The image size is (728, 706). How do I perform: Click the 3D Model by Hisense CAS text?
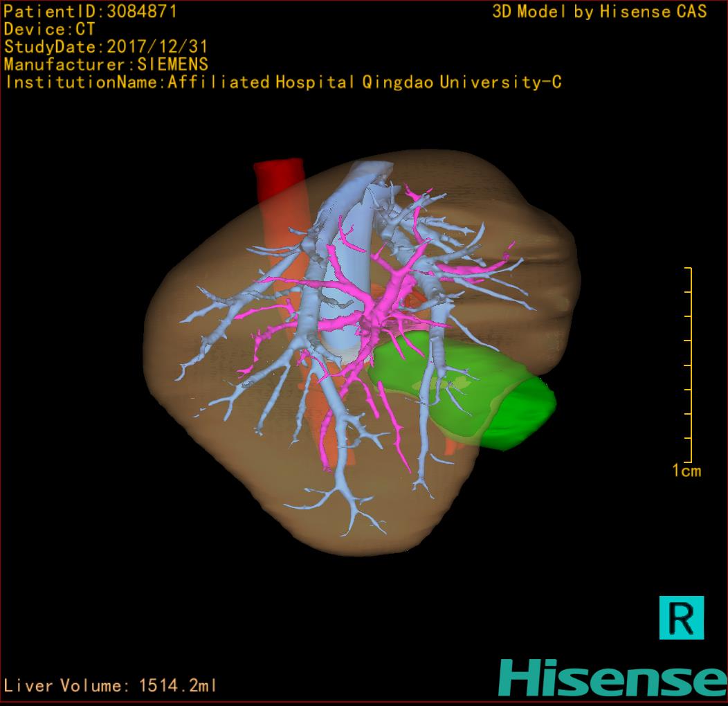coord(599,11)
